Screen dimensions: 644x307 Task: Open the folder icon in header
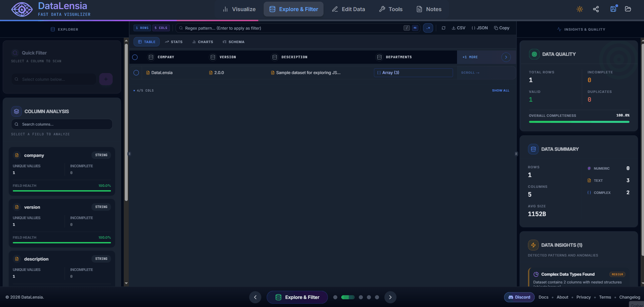pyautogui.click(x=628, y=9)
